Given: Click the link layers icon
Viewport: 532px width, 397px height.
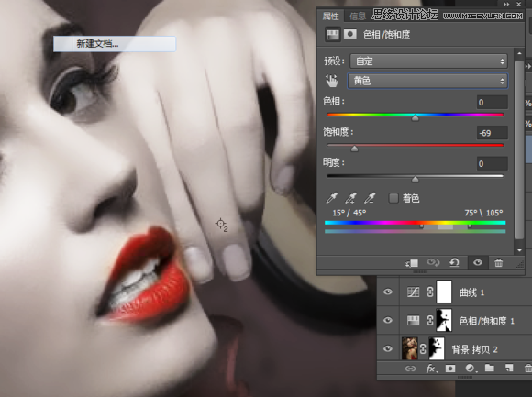Looking at the screenshot, I should (411, 369).
